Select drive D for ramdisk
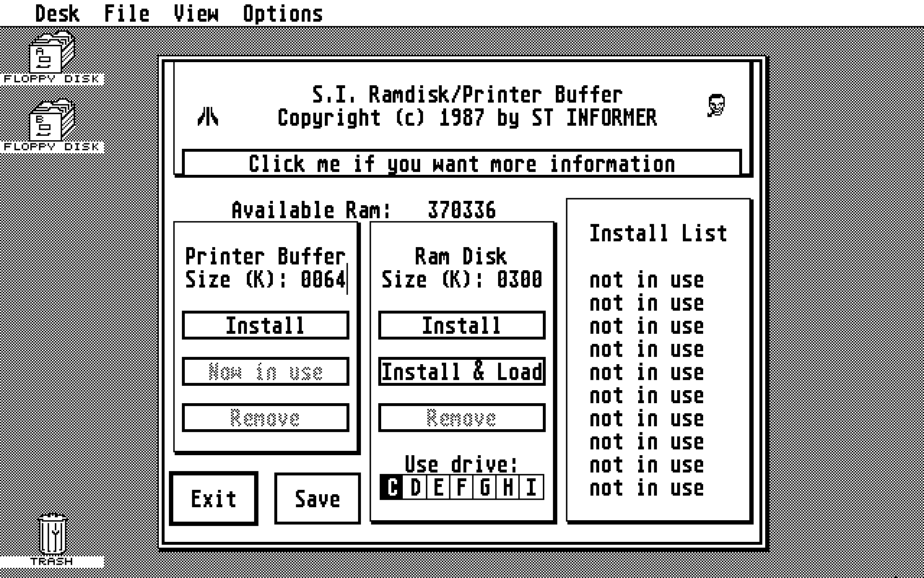 pos(415,488)
